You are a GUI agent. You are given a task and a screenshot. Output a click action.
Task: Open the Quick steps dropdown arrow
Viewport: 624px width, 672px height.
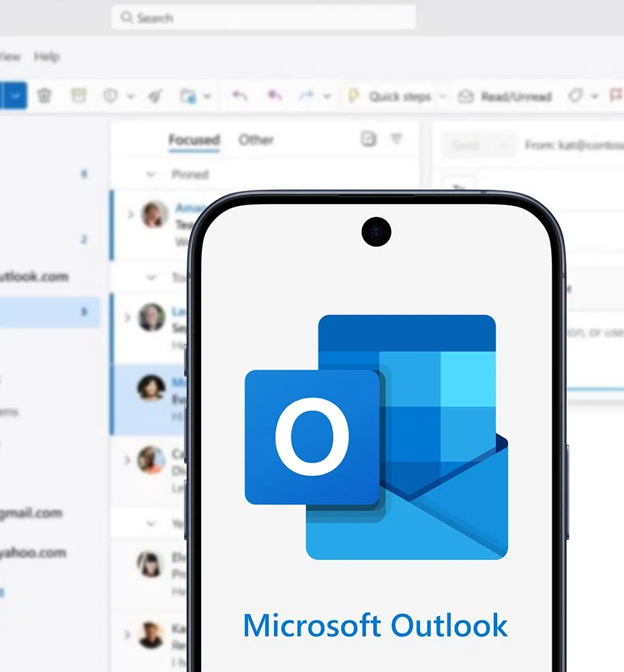click(x=443, y=96)
